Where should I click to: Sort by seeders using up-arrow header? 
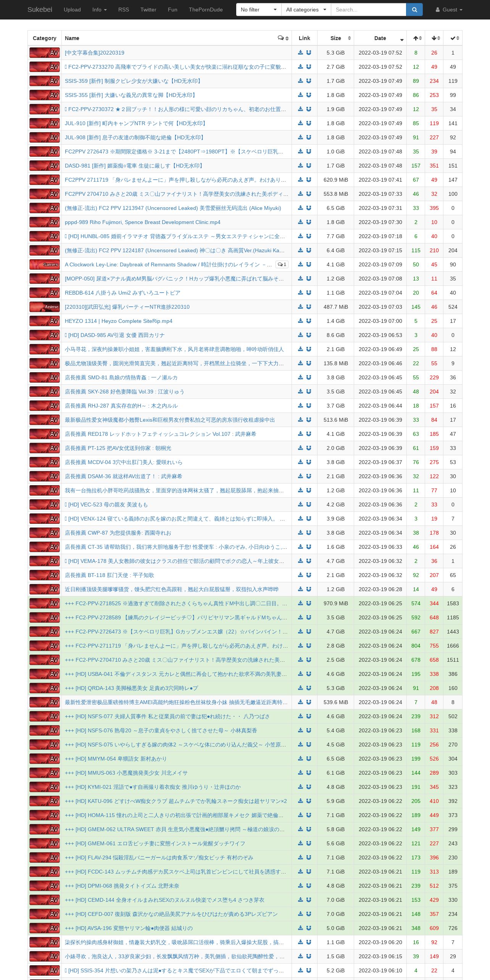point(416,38)
